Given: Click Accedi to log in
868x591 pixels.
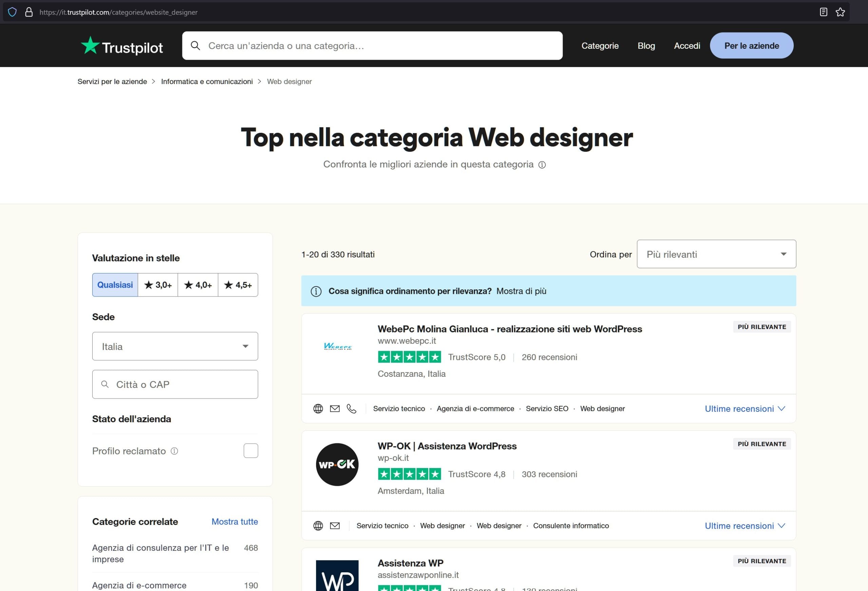Looking at the screenshot, I should (687, 45).
